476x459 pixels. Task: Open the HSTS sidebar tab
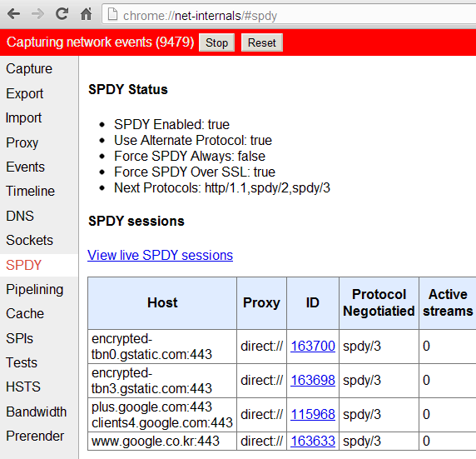pyautogui.click(x=23, y=387)
